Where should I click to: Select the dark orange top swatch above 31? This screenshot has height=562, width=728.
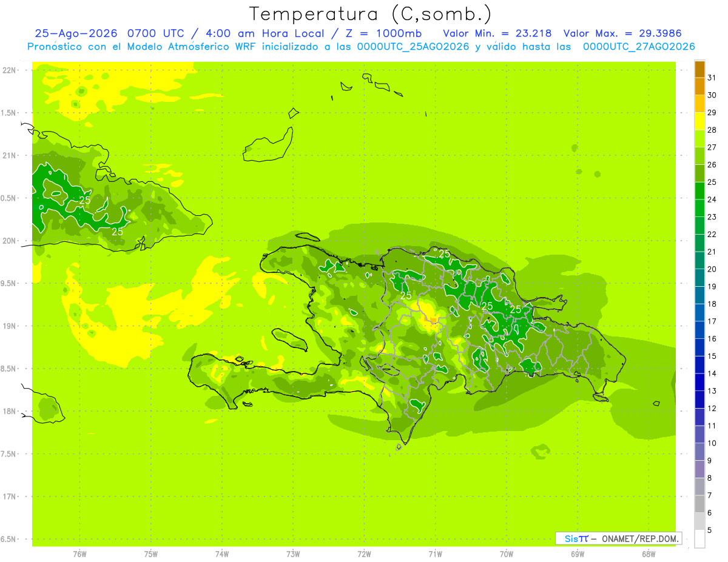point(699,69)
